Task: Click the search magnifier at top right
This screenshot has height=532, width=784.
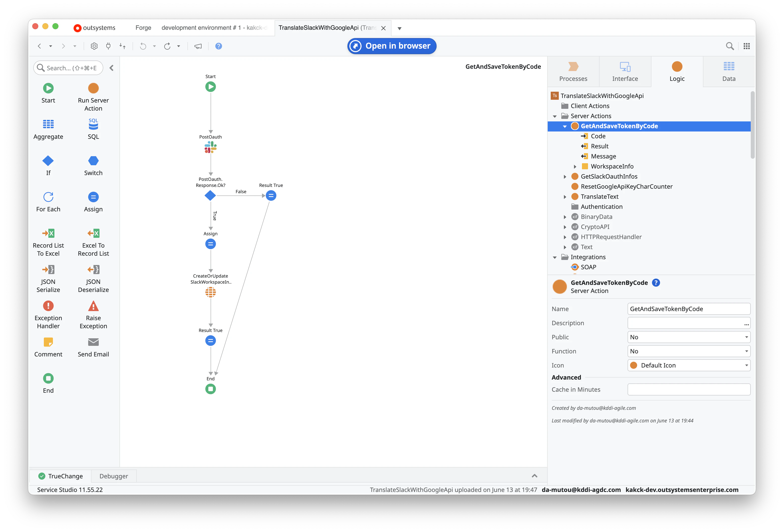Action: (730, 46)
